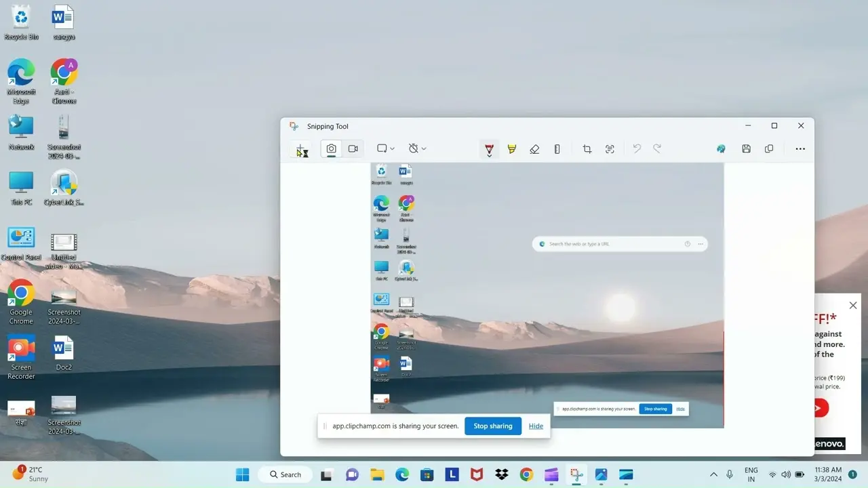Open the snip delay timer dropdown

(x=418, y=149)
